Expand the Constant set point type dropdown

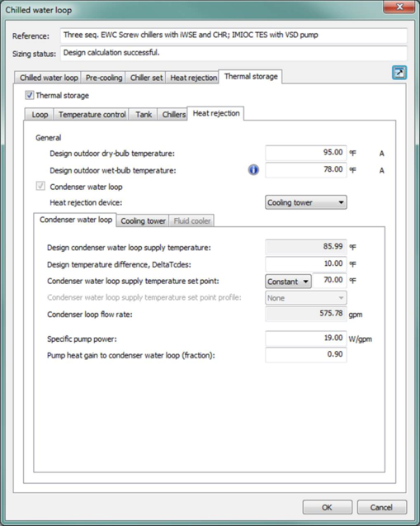click(x=288, y=281)
